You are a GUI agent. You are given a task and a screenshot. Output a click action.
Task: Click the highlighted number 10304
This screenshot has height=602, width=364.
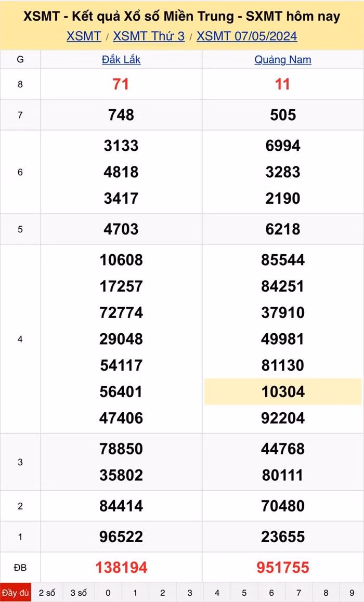pyautogui.click(x=283, y=392)
